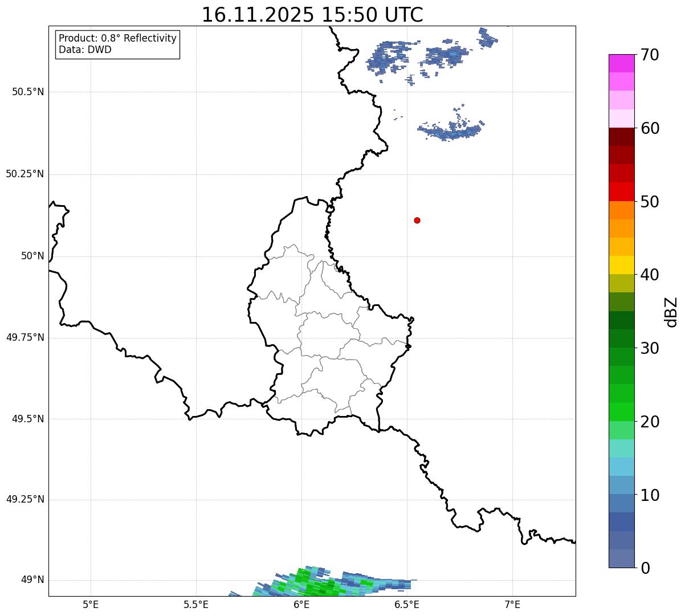The height and width of the screenshot is (616, 685).
Task: Click the plot title 16.11.2025 15:50 UTC
Action: coord(312,15)
